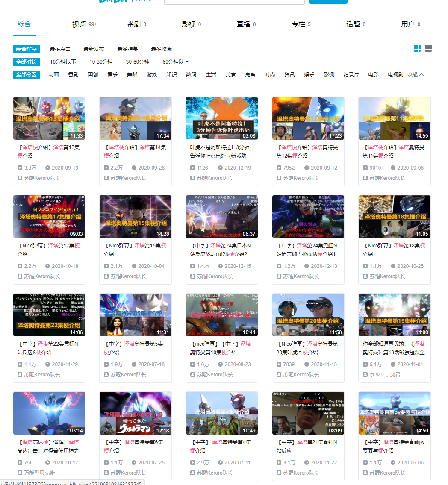Open title 泽塔奥特曼直前pv要素与梗介绍
Image resolution: width=448 pixels, height=485 pixels.
[x=395, y=447]
